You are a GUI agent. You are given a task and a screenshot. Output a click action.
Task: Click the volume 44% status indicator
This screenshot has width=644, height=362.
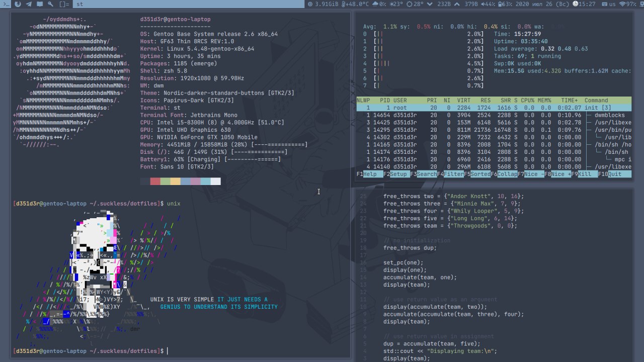tap(489, 4)
